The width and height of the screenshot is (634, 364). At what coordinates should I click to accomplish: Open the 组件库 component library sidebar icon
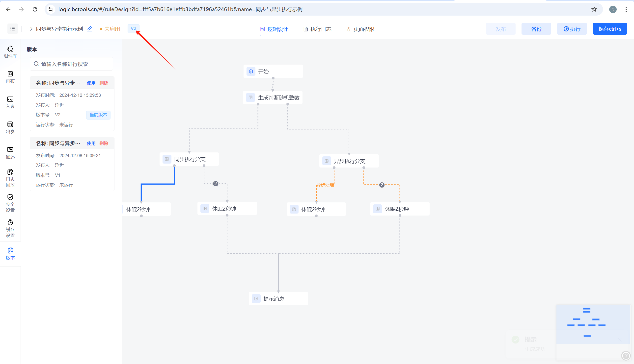[x=10, y=52]
